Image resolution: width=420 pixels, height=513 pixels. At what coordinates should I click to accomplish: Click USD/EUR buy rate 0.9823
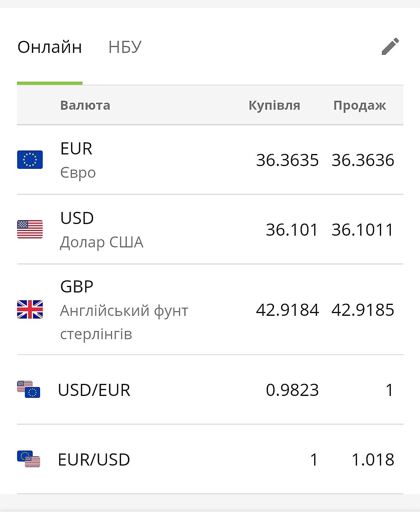292,390
